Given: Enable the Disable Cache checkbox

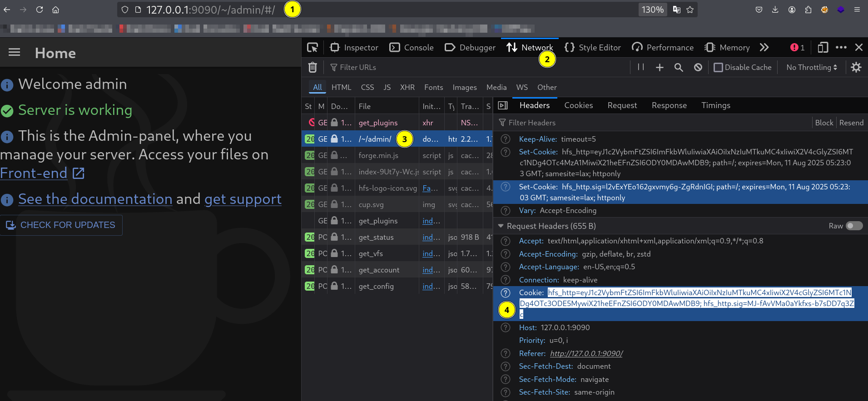Looking at the screenshot, I should (718, 67).
